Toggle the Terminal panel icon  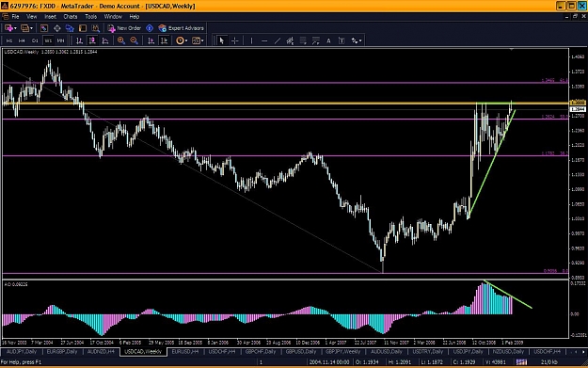83,28
